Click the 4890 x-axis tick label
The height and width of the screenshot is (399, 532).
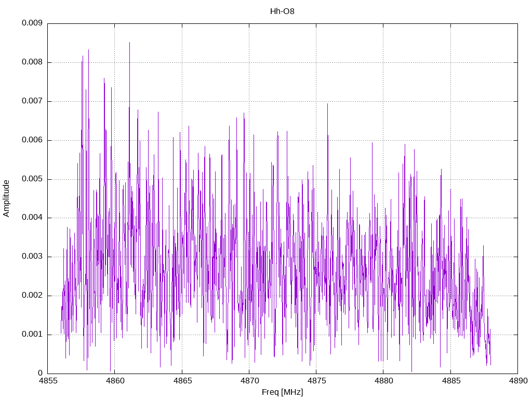coord(518,381)
